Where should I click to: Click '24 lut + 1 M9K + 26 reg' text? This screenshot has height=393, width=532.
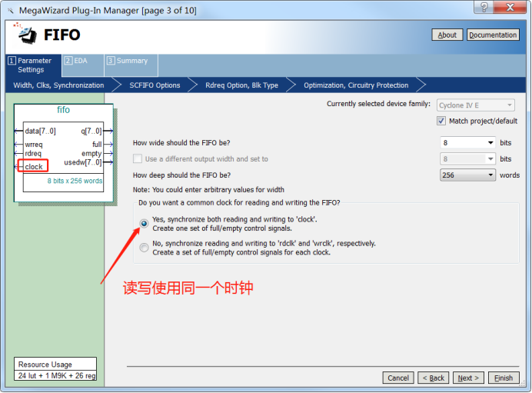click(57, 375)
